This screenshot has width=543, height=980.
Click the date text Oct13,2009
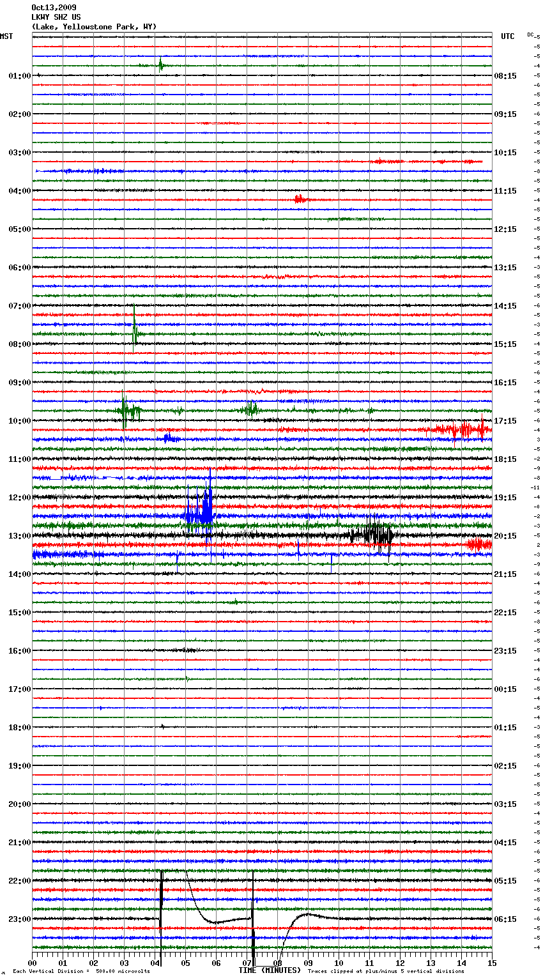54,8
